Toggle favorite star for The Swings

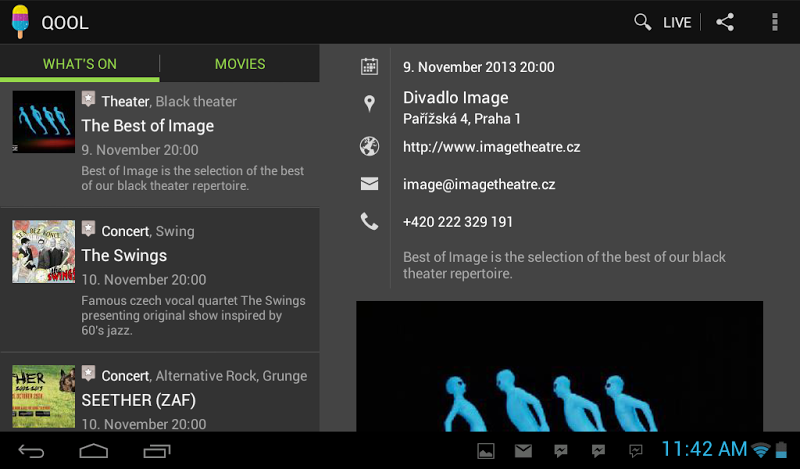pos(88,229)
